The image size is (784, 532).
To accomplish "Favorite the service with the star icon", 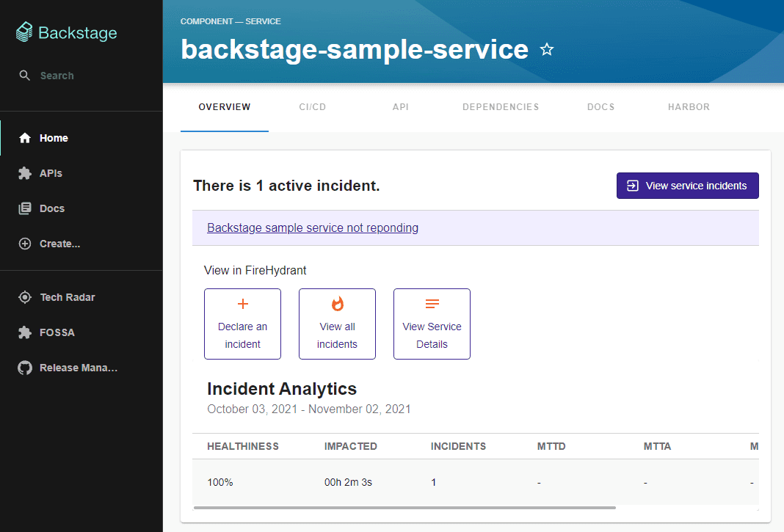I will click(547, 49).
